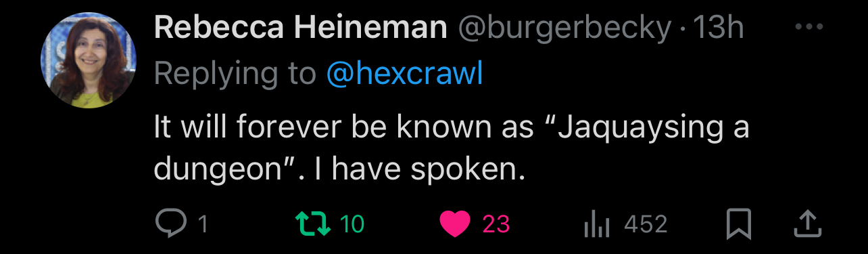Open the three-dot more options menu
The width and height of the screenshot is (868, 254).
[x=808, y=28]
